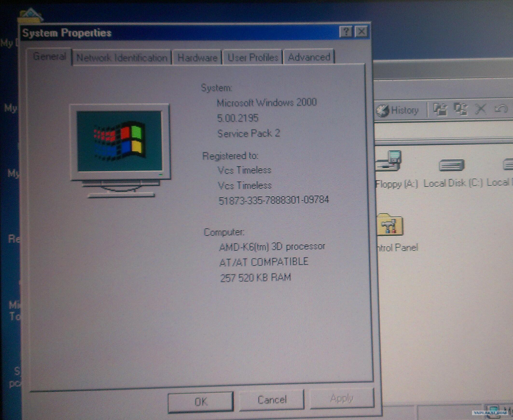513x420 pixels.
Task: Click the "Service Pack 2" text
Action: [249, 134]
